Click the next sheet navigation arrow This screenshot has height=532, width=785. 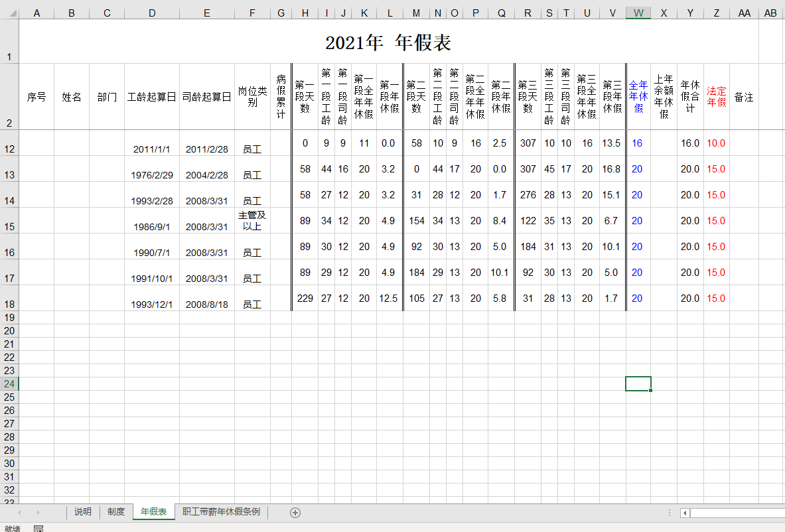click(x=38, y=513)
